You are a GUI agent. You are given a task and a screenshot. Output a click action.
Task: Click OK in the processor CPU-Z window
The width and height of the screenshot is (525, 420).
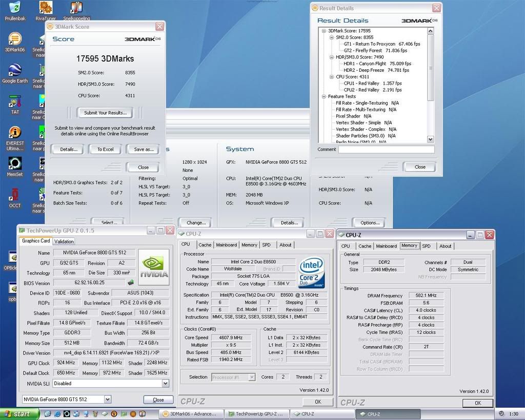(318, 402)
